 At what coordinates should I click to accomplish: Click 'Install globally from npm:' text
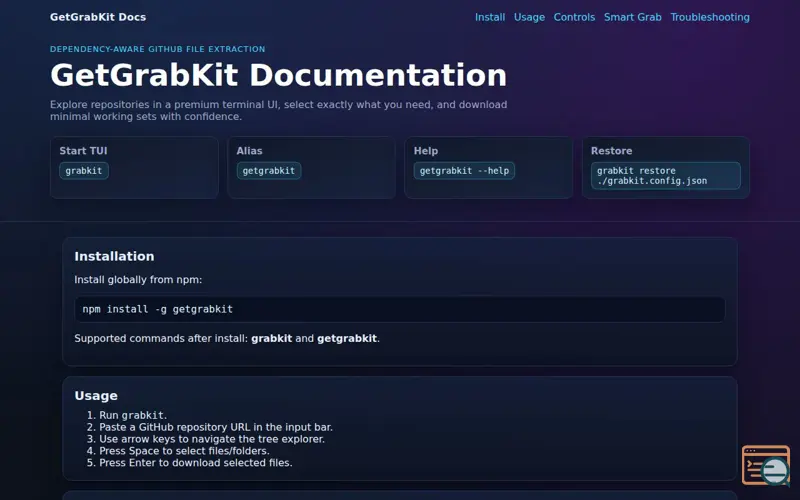click(x=138, y=280)
